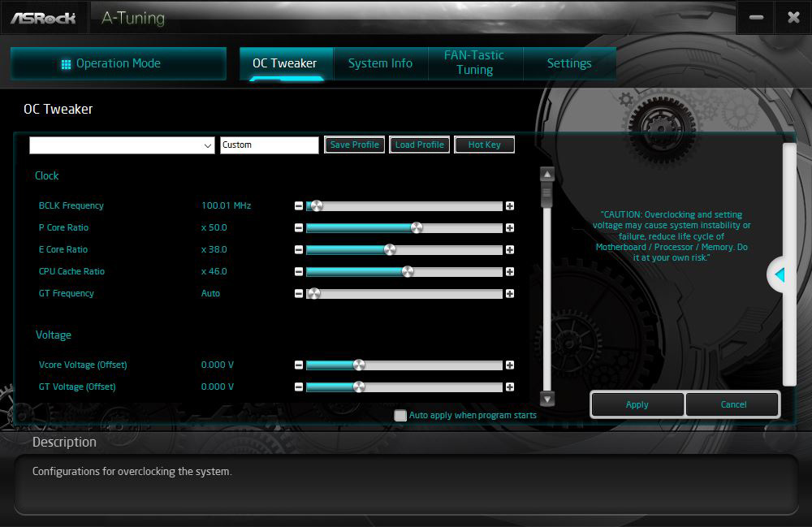Click the Vcore Voltage slider handle
Image resolution: width=812 pixels, height=527 pixels.
(359, 365)
